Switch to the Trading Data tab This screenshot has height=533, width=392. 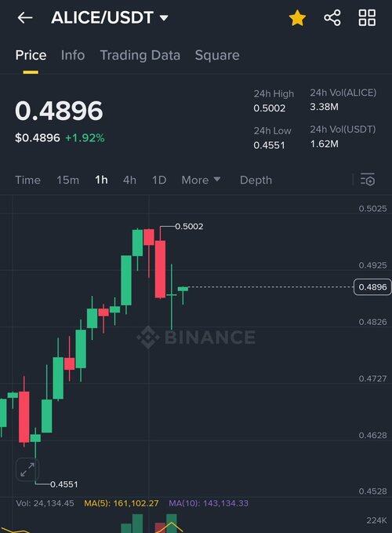(140, 55)
